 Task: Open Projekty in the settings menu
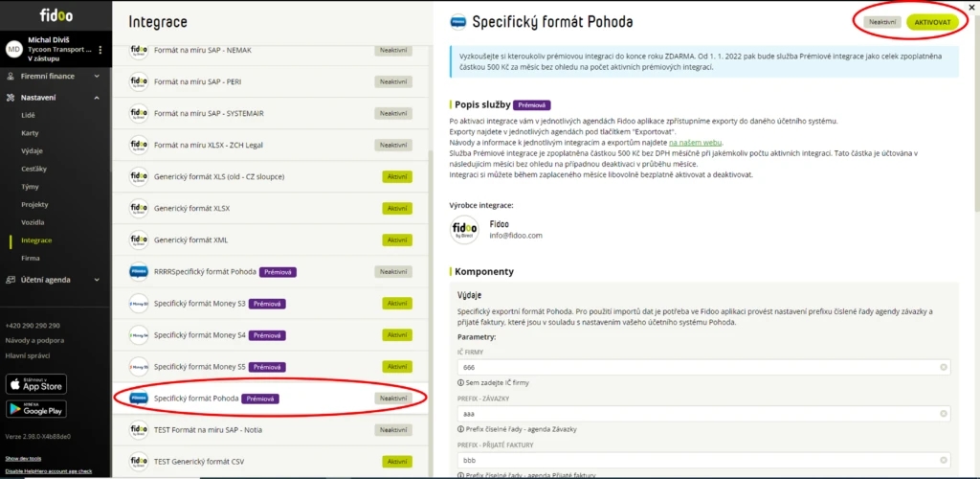pos(34,204)
